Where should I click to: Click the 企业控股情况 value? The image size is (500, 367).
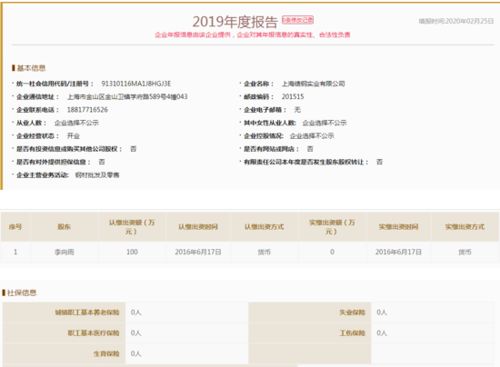tap(312, 136)
